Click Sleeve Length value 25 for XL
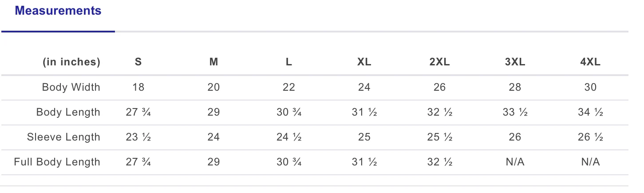The width and height of the screenshot is (644, 193). click(364, 137)
